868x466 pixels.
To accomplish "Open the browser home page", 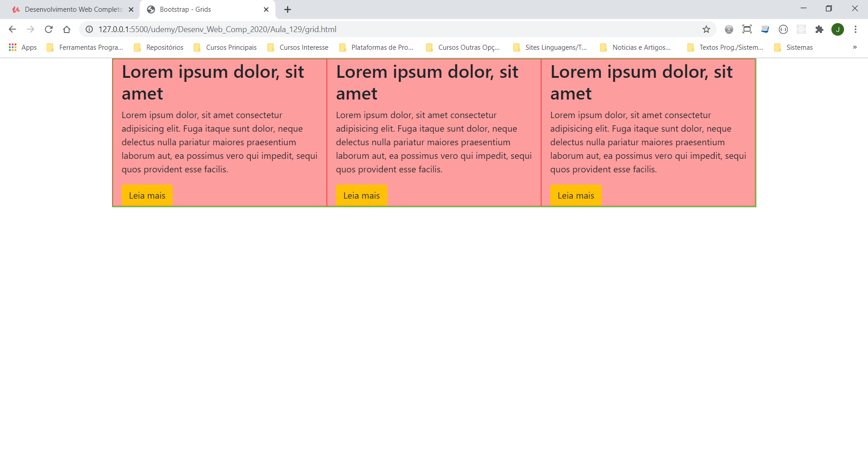I will tap(66, 29).
